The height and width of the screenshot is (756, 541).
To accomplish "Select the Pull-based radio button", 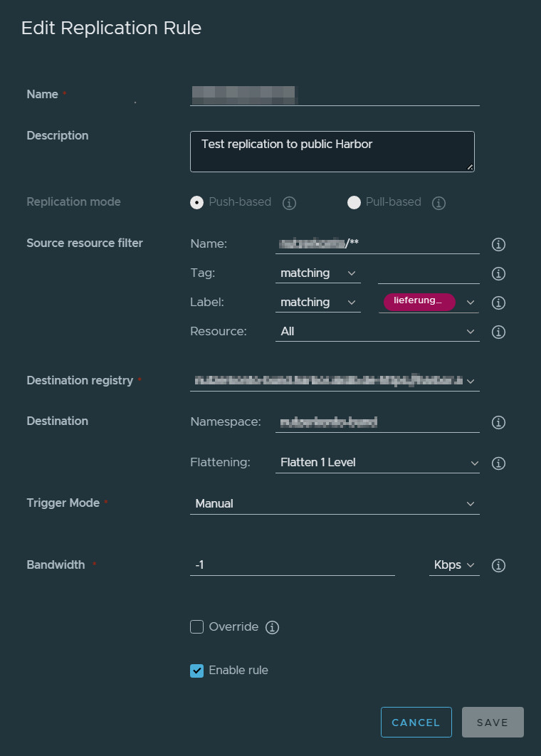I will [x=354, y=203].
